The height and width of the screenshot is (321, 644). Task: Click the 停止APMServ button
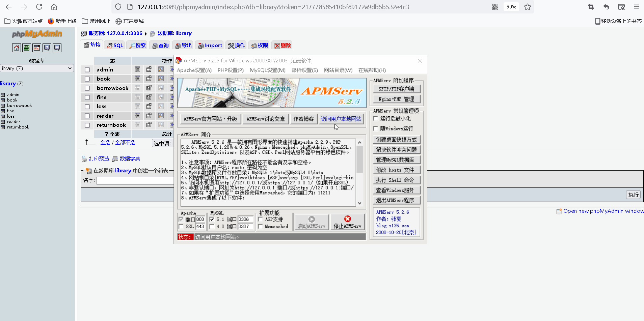tap(348, 222)
